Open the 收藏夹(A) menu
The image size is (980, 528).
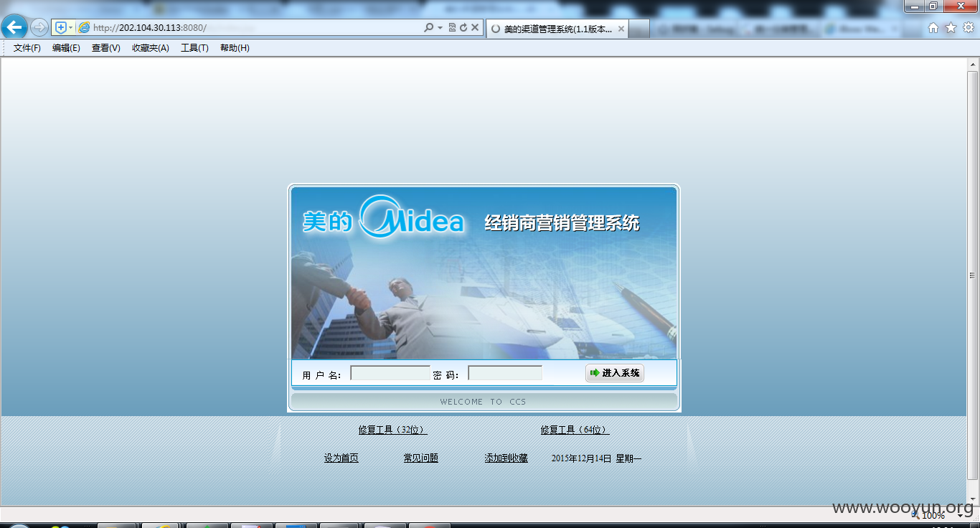[151, 48]
